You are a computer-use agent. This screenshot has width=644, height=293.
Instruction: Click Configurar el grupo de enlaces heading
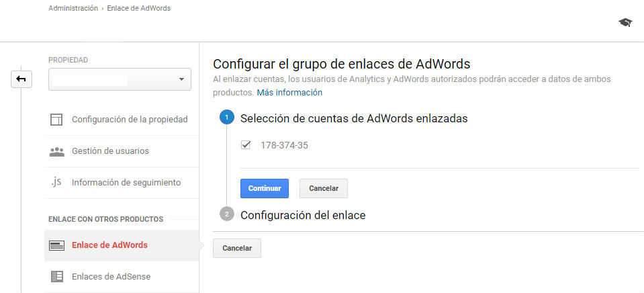click(x=342, y=64)
